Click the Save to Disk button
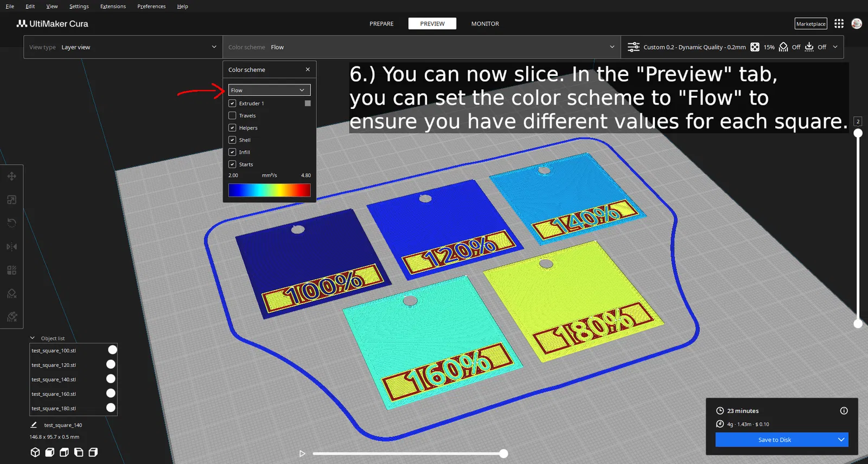The width and height of the screenshot is (868, 464). point(775,440)
